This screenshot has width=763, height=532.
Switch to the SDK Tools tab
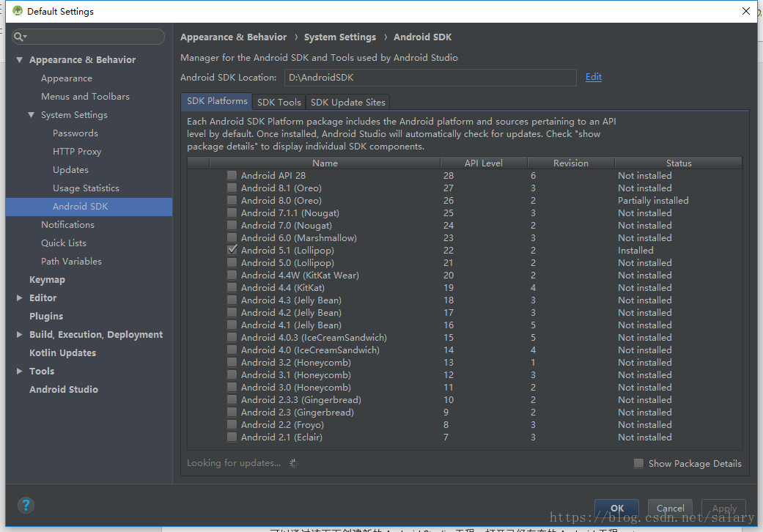(279, 102)
